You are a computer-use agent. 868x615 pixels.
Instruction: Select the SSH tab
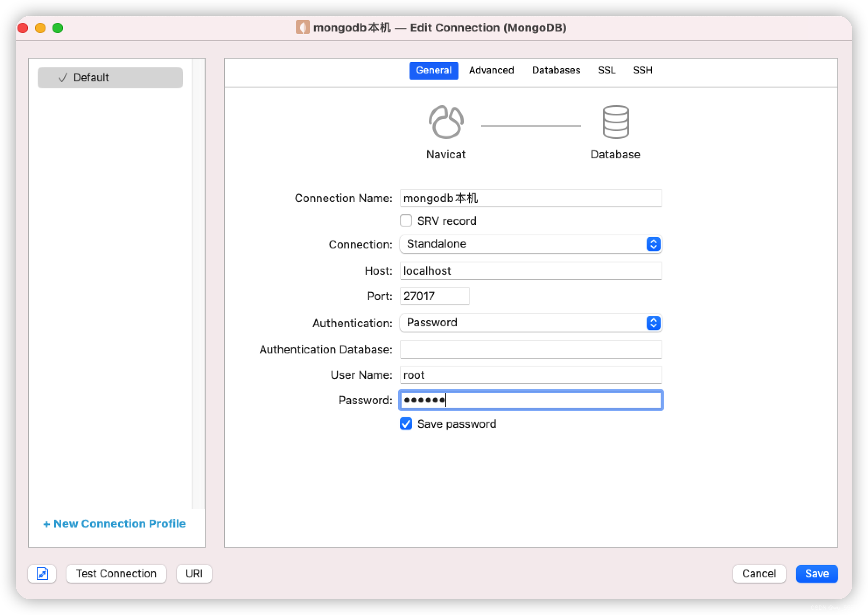coord(642,70)
